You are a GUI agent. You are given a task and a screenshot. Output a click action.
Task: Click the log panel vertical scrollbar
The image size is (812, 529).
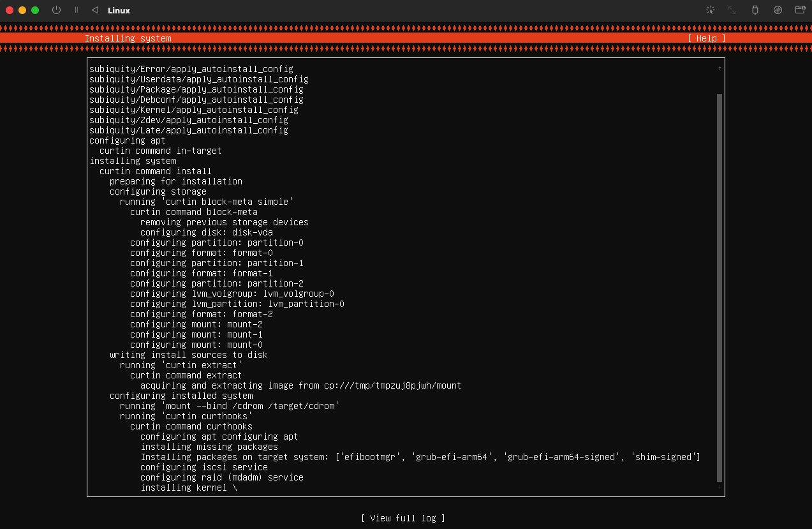click(720, 288)
